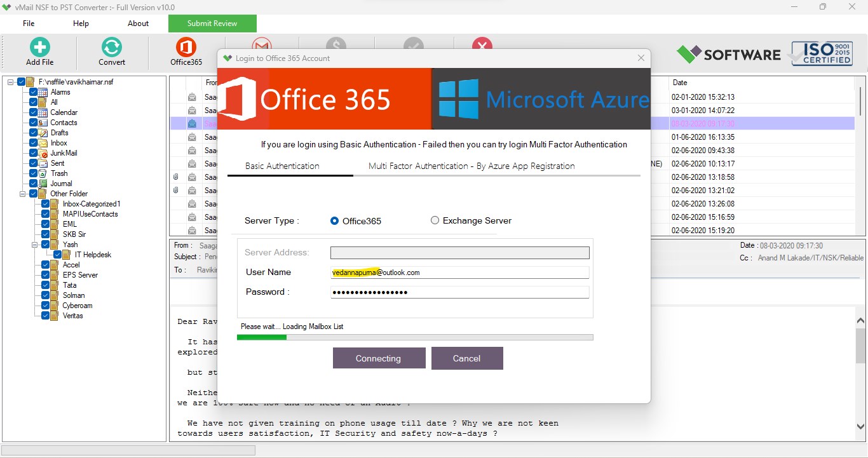
Task: Click the Submit Review tab
Action: (212, 24)
